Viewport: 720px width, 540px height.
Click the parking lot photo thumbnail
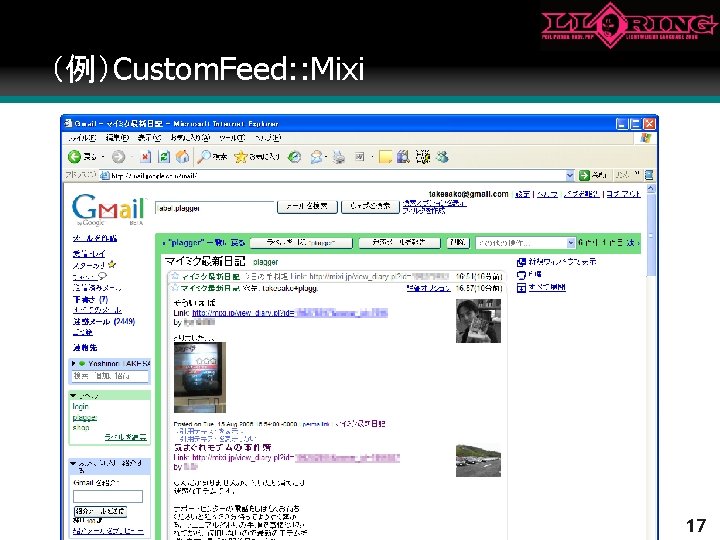478,461
